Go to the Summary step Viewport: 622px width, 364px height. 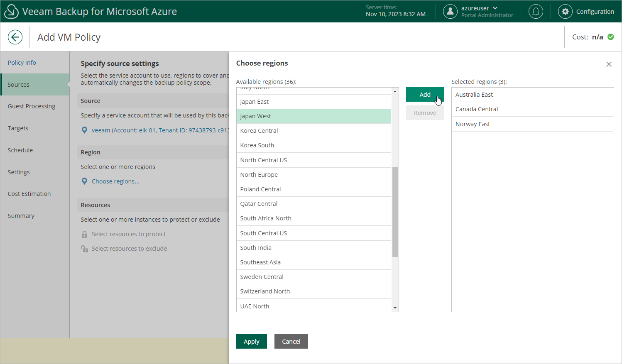(21, 216)
